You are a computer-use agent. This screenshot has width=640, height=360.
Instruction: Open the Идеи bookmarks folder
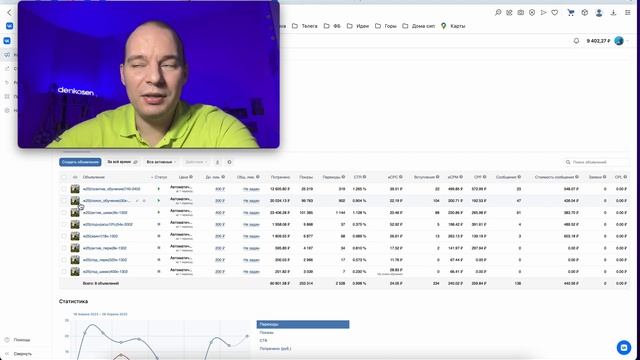pyautogui.click(x=358, y=26)
